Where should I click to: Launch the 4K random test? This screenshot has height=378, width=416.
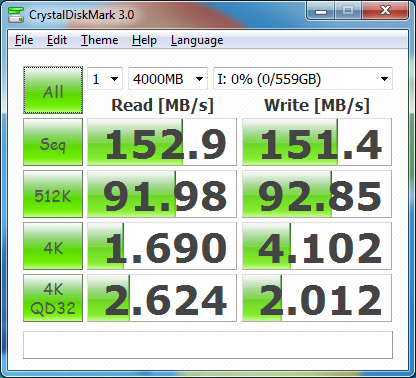coord(53,246)
